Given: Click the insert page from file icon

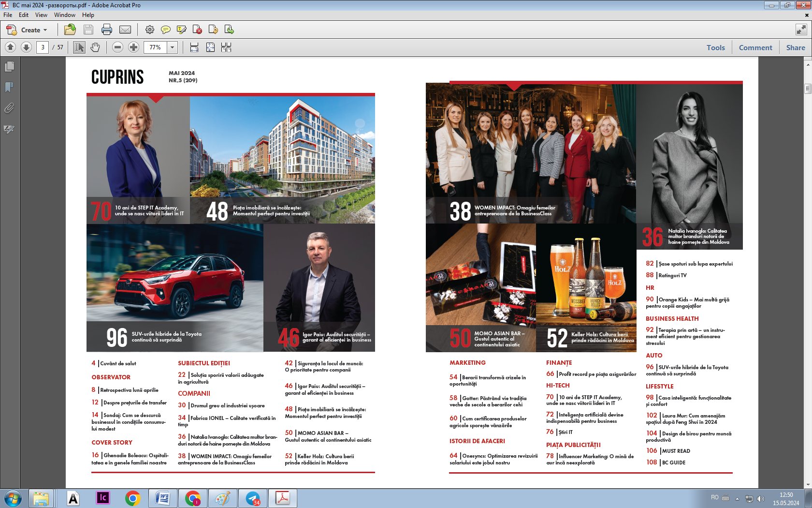Looking at the screenshot, I should (x=229, y=30).
